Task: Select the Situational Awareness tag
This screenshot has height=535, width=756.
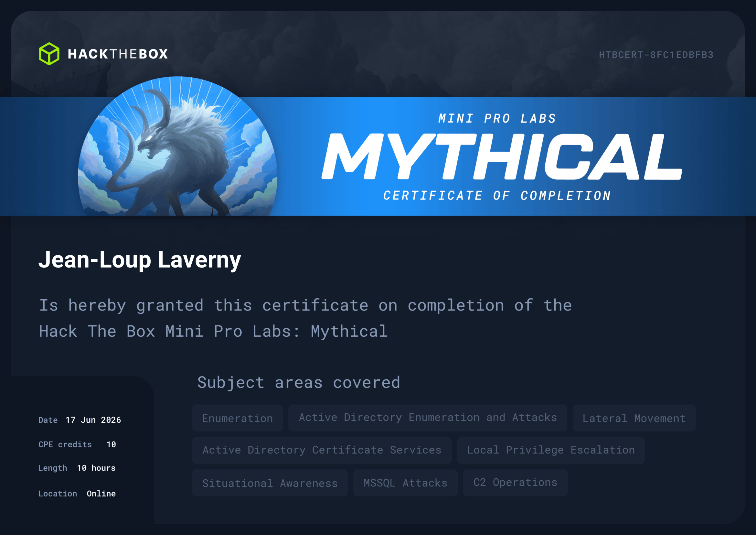Action: tap(270, 483)
